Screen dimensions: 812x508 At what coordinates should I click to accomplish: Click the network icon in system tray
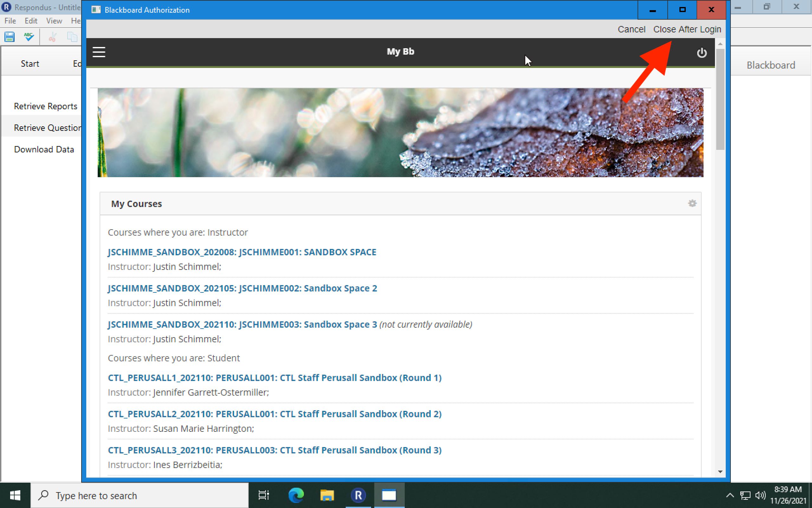pyautogui.click(x=745, y=495)
